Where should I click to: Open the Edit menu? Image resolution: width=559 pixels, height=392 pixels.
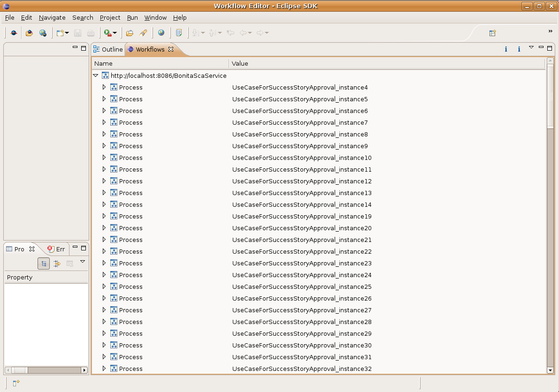[26, 17]
